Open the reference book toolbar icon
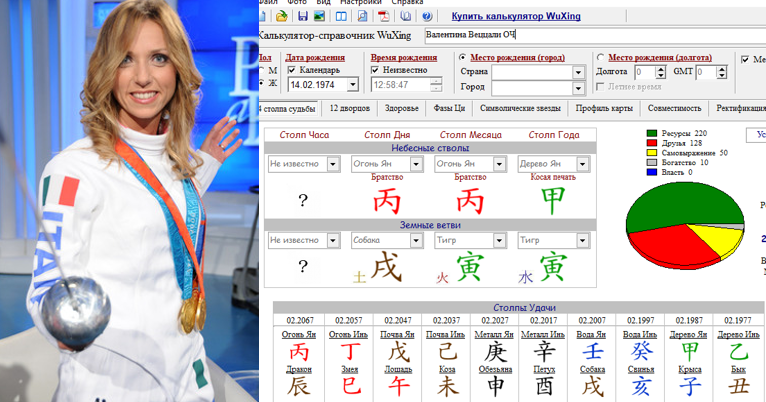Screen dimensions: 766x402 [x=405, y=16]
